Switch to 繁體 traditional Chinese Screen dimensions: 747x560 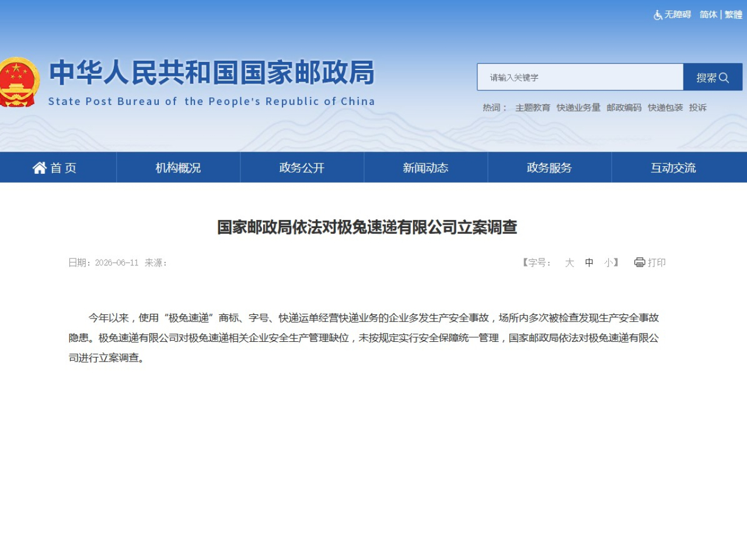pos(734,15)
